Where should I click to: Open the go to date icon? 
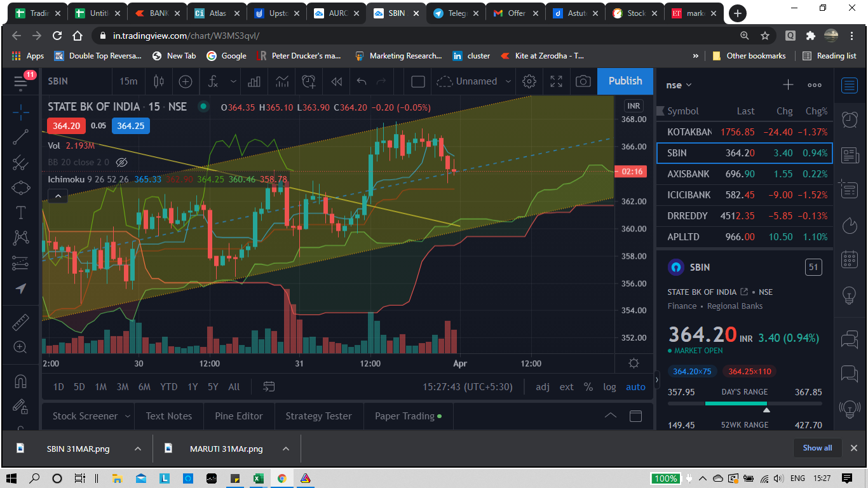click(269, 386)
